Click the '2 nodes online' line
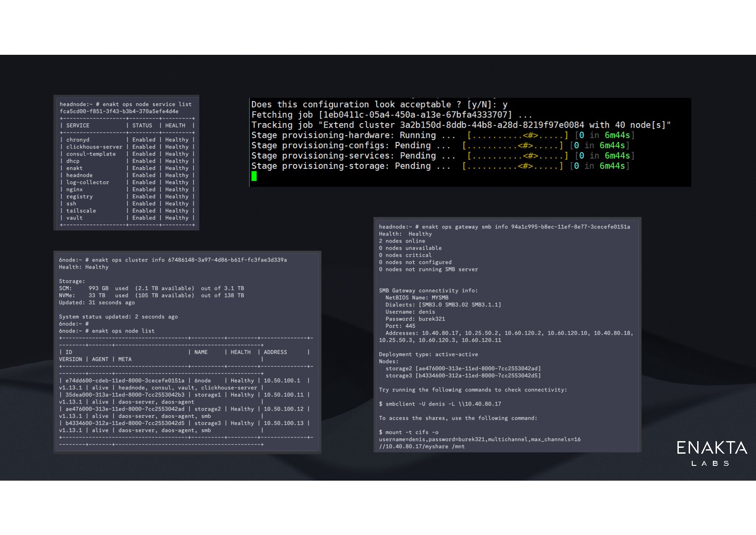 click(402, 241)
